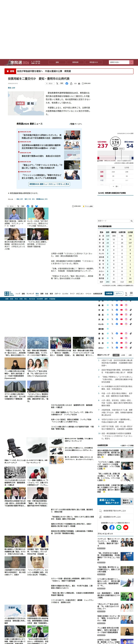The image size is (138, 644).
Task: Open the 保守 party YouTube channel
Action: [x=121, y=338]
